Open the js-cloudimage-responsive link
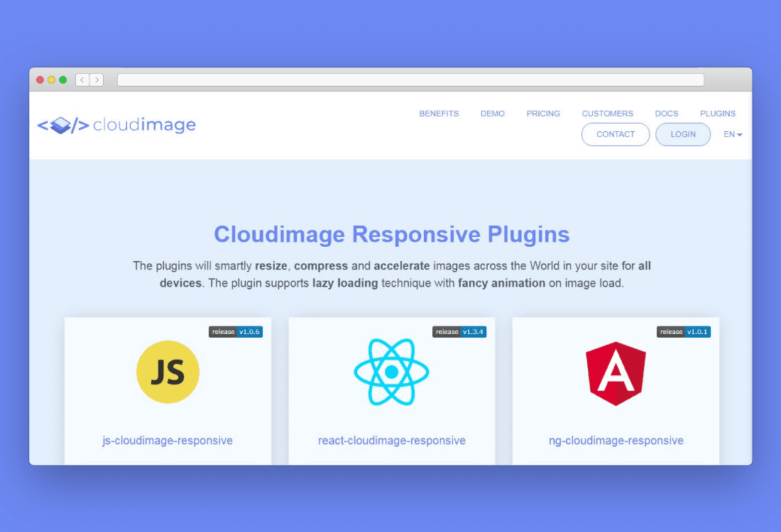The height and width of the screenshot is (532, 781). [168, 440]
